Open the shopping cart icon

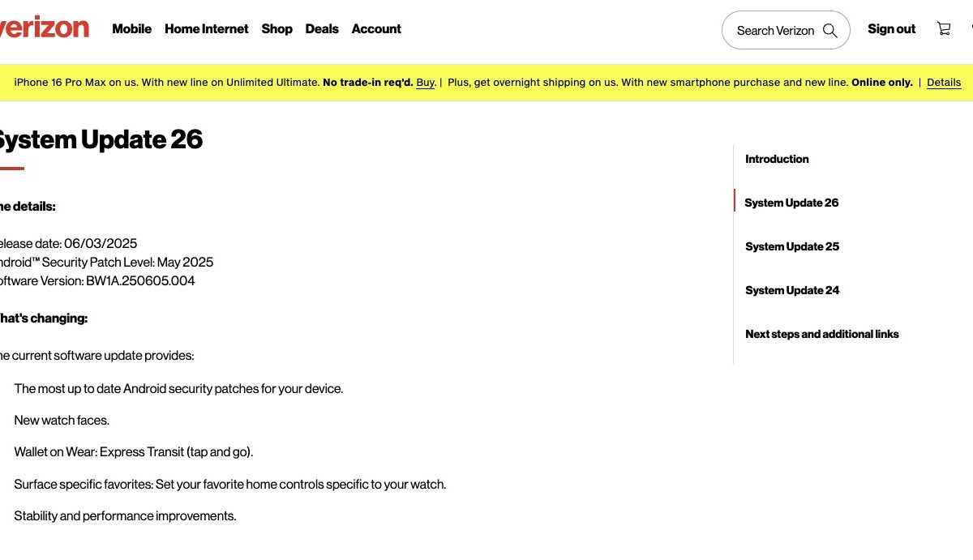tap(944, 28)
